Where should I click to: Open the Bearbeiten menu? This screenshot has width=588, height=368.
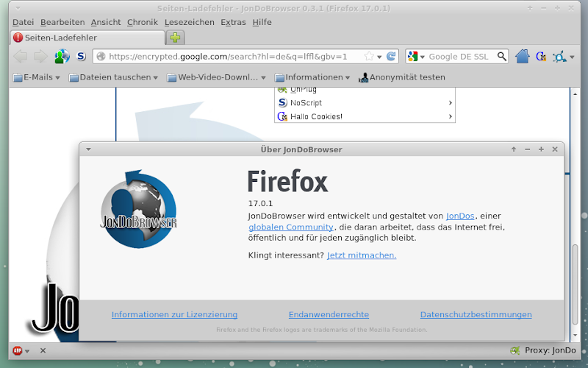click(x=62, y=22)
